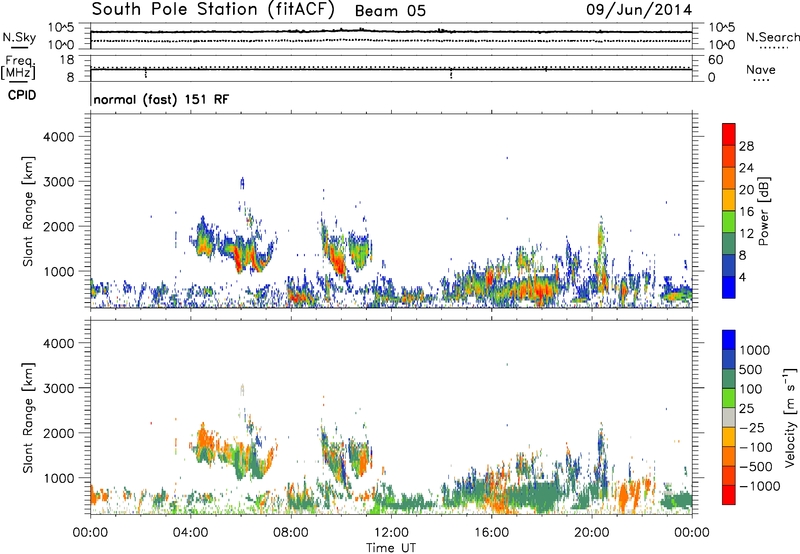Click the '-1000' tick label on the velocity colorbar
Viewport: 800px width, 554px height.
(x=759, y=486)
